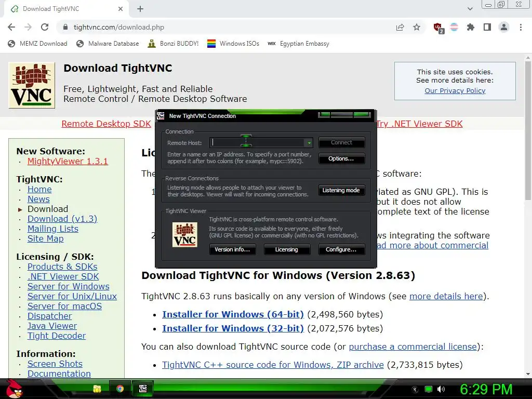Go to Home in sidebar
The height and width of the screenshot is (399, 532).
[x=39, y=189]
